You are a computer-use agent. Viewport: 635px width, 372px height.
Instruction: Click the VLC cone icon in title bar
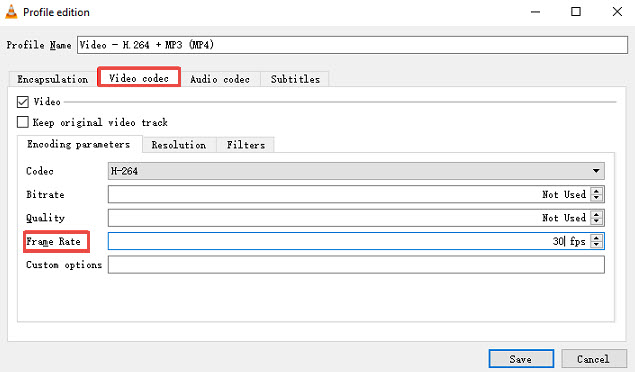click(x=11, y=12)
